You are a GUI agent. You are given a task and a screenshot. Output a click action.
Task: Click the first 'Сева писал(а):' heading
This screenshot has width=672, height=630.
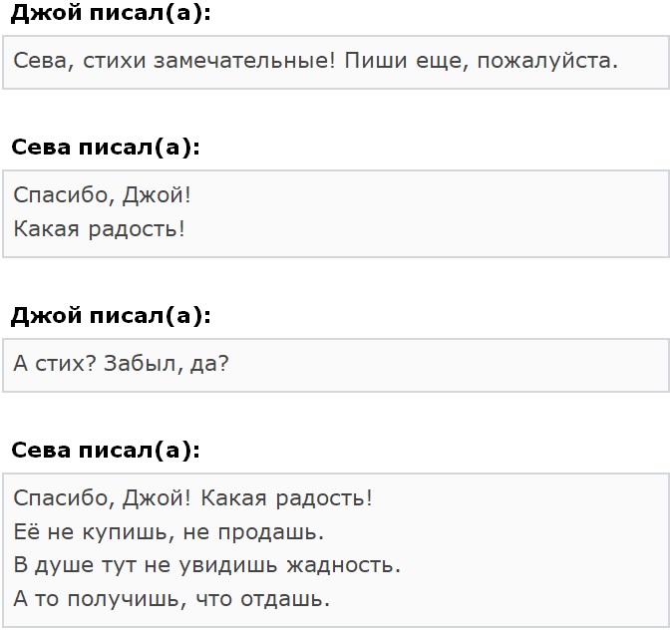[106, 148]
